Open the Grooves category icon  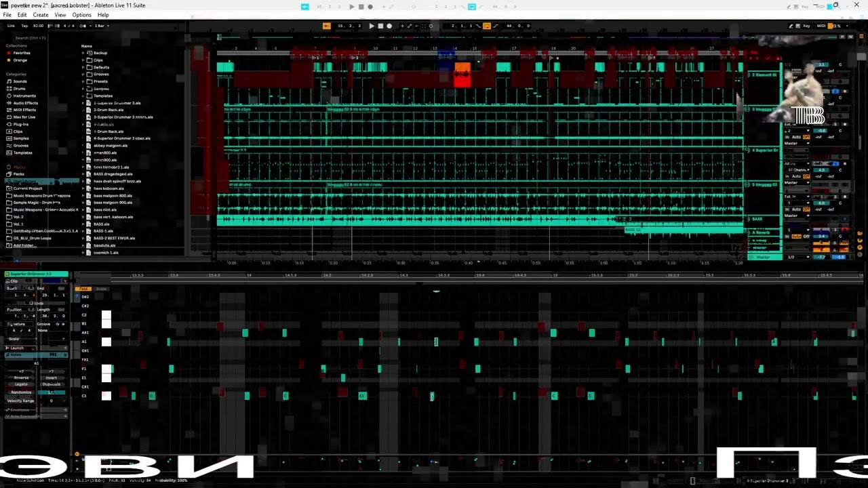coord(9,146)
